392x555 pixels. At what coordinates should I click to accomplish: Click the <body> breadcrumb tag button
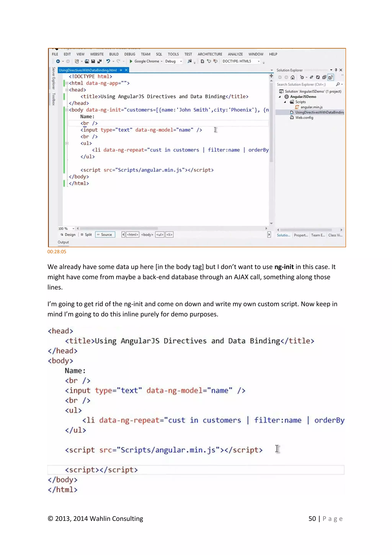147,234
